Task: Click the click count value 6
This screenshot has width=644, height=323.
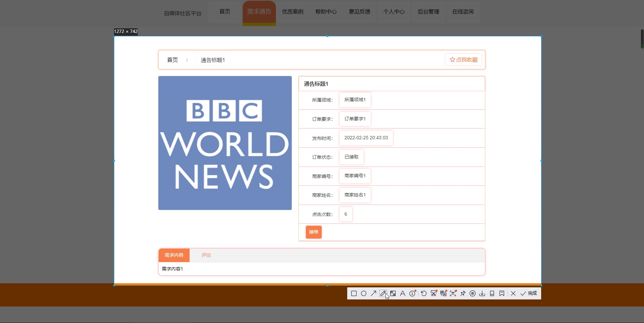Action: [346, 214]
